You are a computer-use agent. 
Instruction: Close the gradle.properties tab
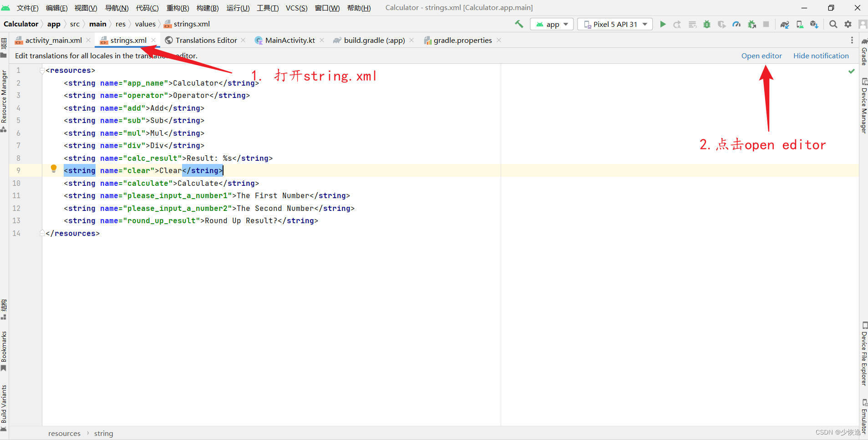[499, 40]
